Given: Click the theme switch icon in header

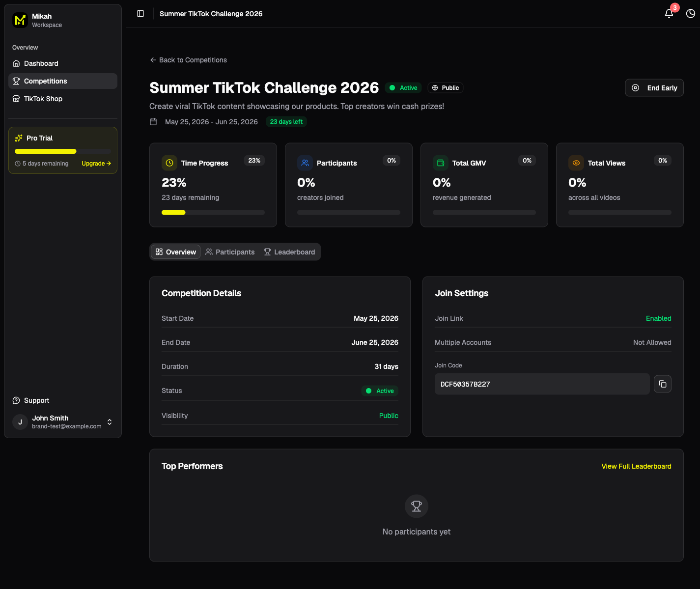Looking at the screenshot, I should coord(691,14).
